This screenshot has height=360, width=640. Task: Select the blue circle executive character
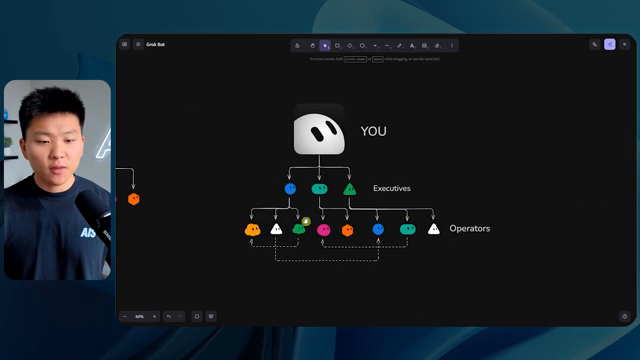tap(290, 189)
